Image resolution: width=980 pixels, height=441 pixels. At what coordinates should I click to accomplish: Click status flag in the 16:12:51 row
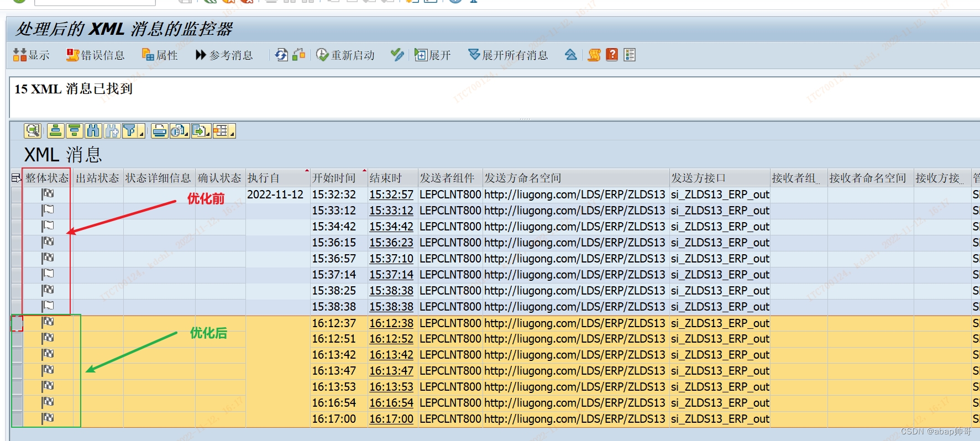48,338
